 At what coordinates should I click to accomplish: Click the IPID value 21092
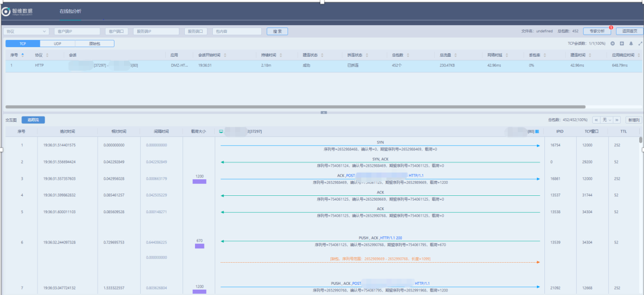pyautogui.click(x=555, y=288)
